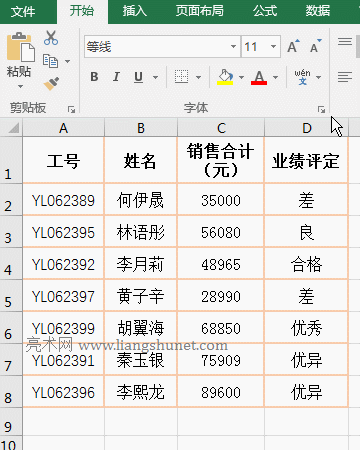Open the Paste options dropdown arrow
The image size is (360, 450).
click(x=20, y=87)
